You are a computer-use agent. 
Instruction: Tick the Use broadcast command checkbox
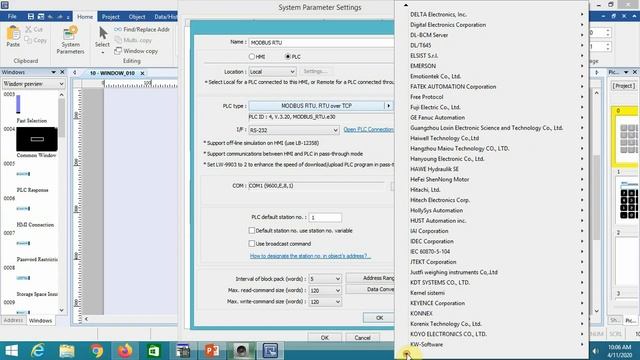click(252, 244)
